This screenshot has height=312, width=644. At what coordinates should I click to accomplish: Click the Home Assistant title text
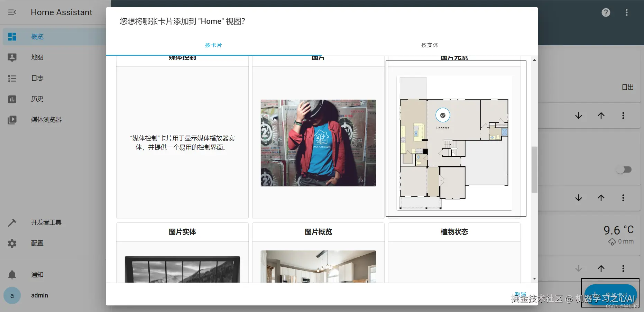tap(62, 12)
